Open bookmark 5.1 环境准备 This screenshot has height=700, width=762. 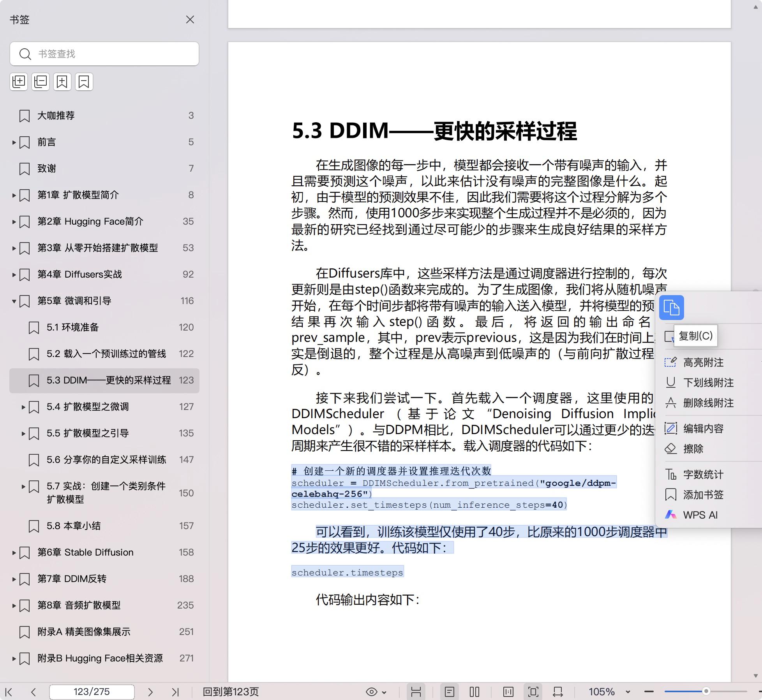coord(104,327)
